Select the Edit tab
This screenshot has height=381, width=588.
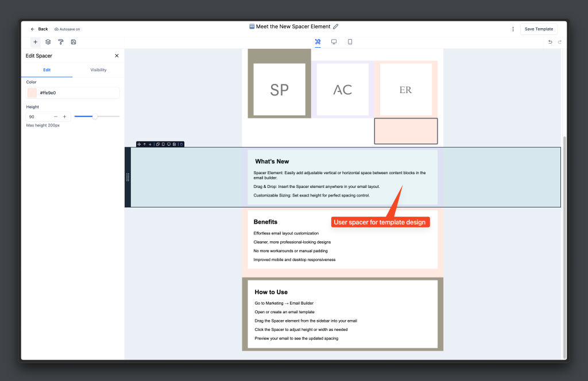point(47,70)
